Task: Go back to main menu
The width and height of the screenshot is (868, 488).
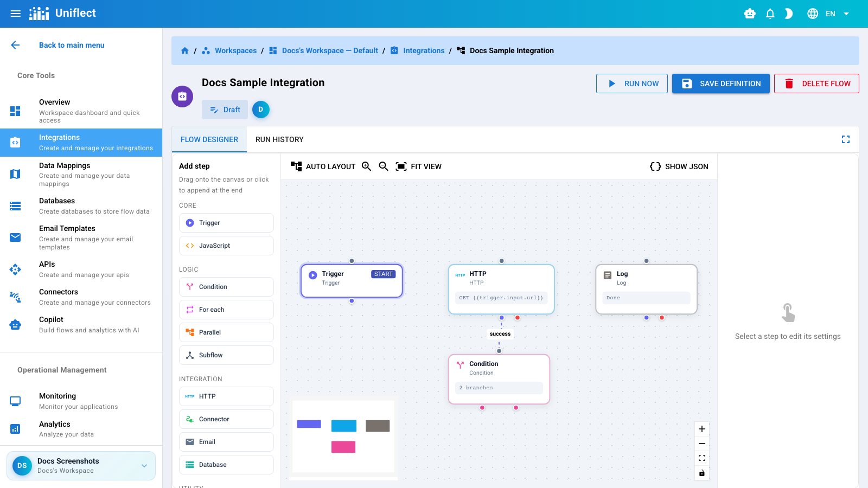Action: pos(72,45)
